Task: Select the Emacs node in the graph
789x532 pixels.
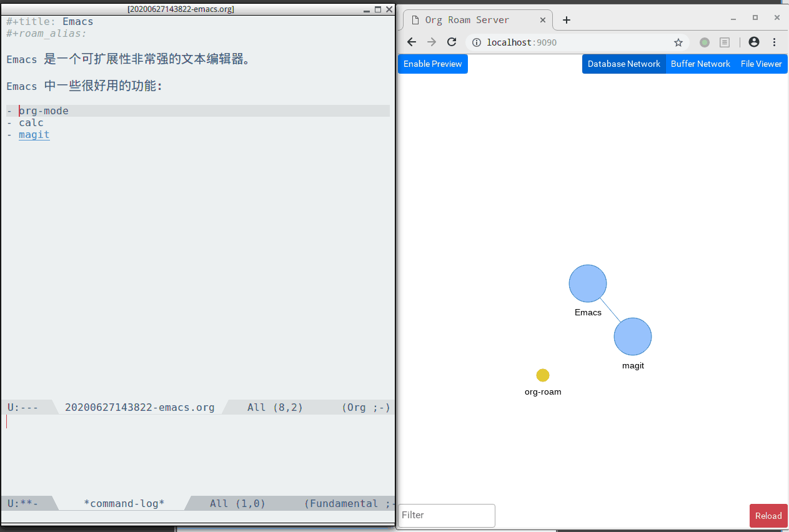Action: coord(588,283)
